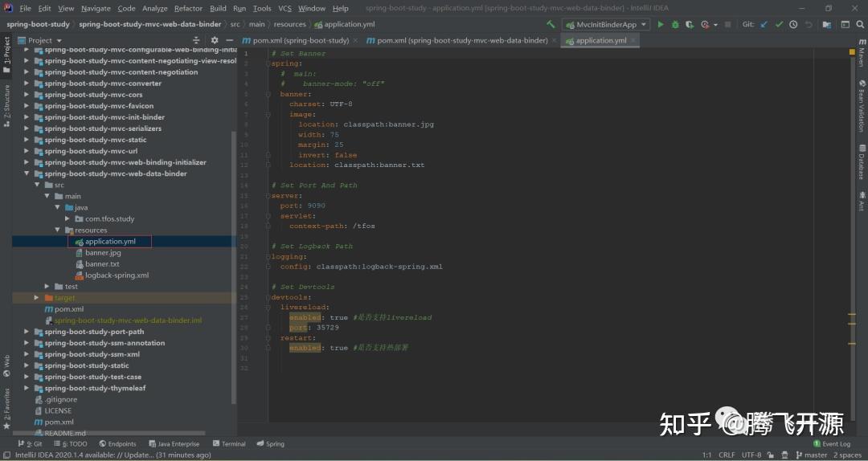Click breadcrumb spring-boot-study-mvc-web-data-binder in navigation bar
This screenshot has height=461, width=868.
point(150,24)
